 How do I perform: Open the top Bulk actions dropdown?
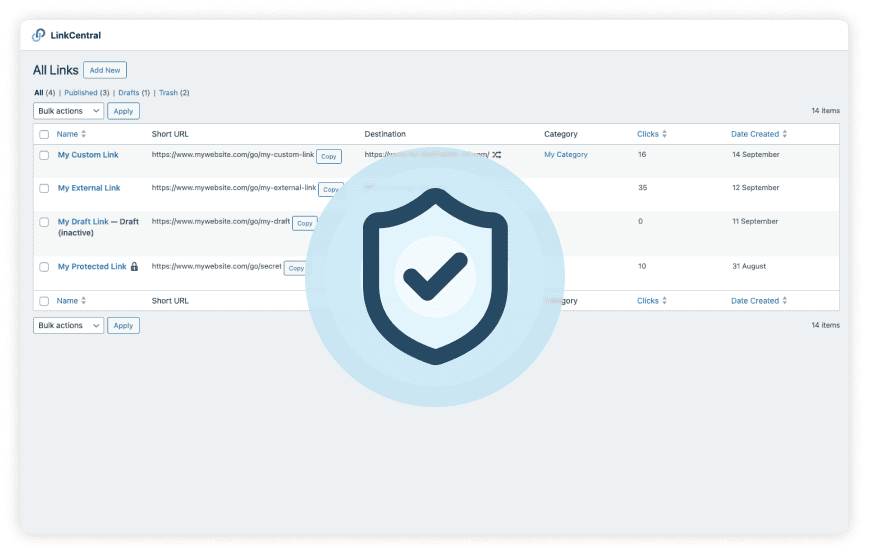pyautogui.click(x=68, y=111)
